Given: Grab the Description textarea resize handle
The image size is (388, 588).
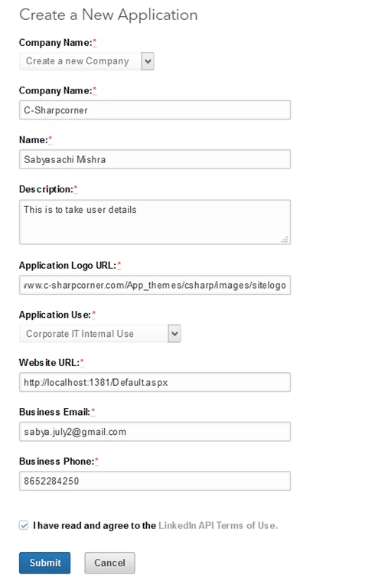Looking at the screenshot, I should 285,240.
